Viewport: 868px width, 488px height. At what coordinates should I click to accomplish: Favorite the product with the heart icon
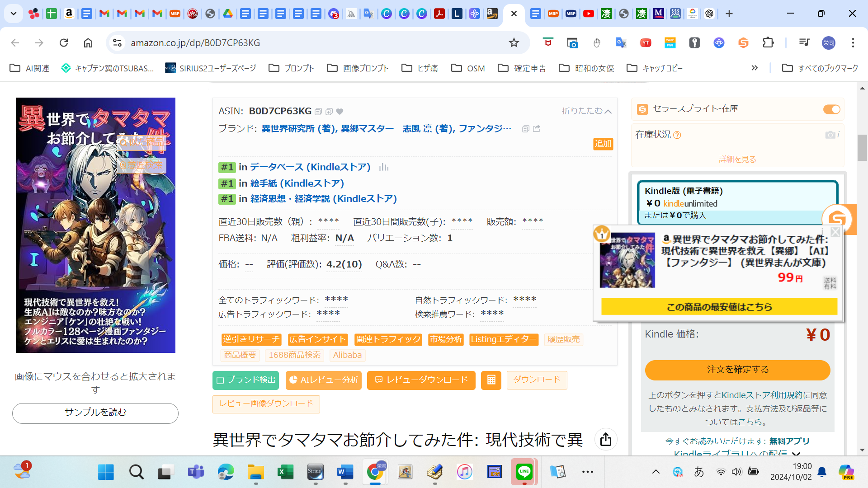click(340, 112)
